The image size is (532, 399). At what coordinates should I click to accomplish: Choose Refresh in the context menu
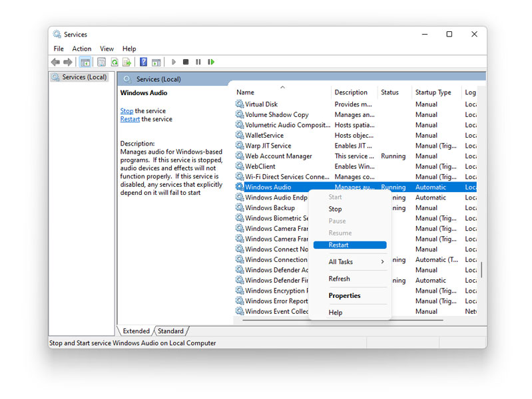[350, 279]
